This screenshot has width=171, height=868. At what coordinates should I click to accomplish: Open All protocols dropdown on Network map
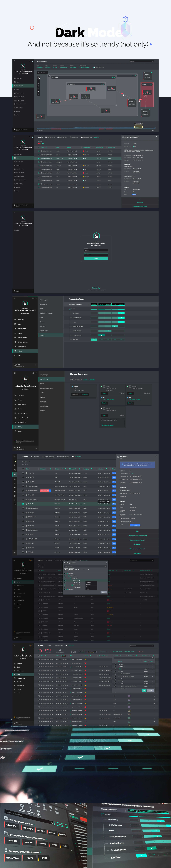pyautogui.click(x=64, y=67)
